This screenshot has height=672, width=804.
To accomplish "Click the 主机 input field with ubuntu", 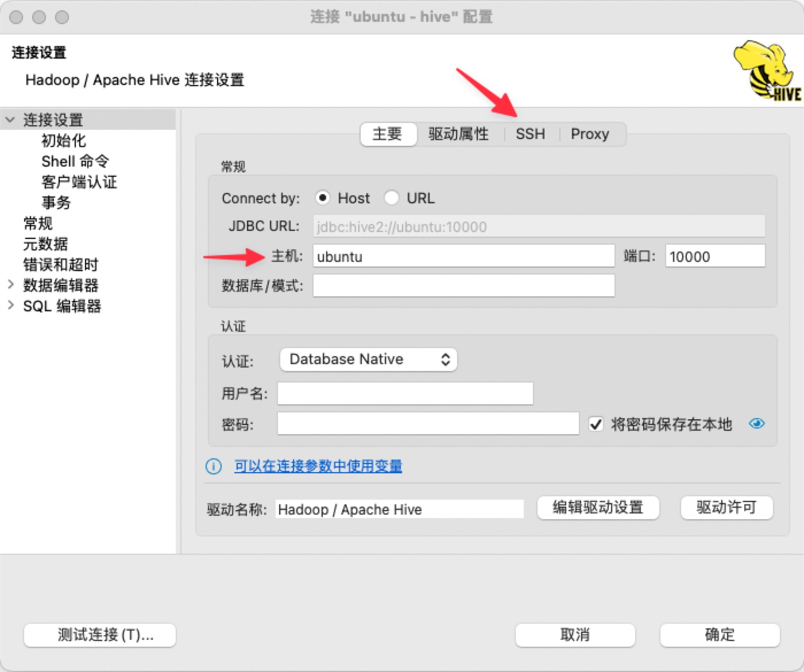I will point(464,256).
